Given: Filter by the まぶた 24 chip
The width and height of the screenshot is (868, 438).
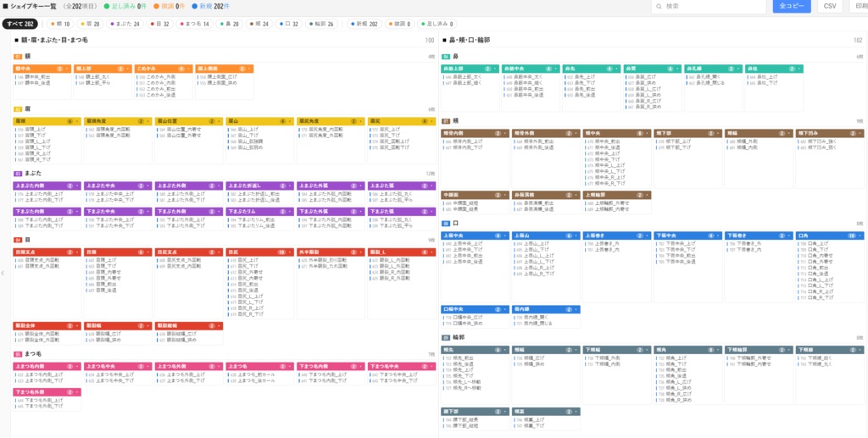Looking at the screenshot, I should 125,24.
